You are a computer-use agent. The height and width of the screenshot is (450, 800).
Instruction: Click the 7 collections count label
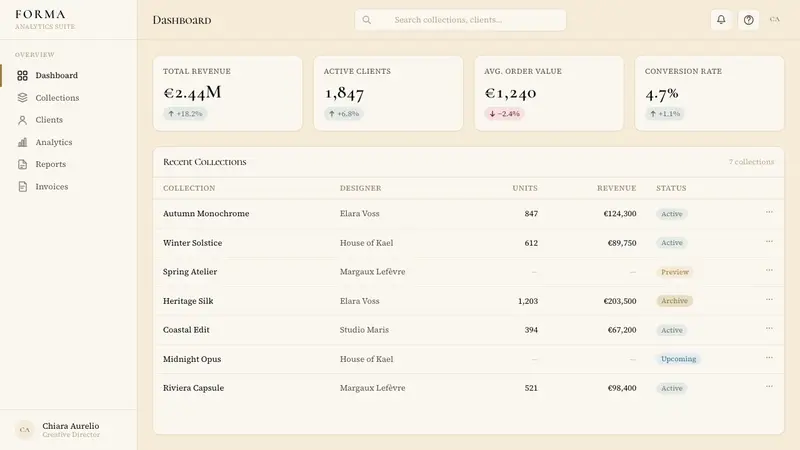[x=752, y=162]
